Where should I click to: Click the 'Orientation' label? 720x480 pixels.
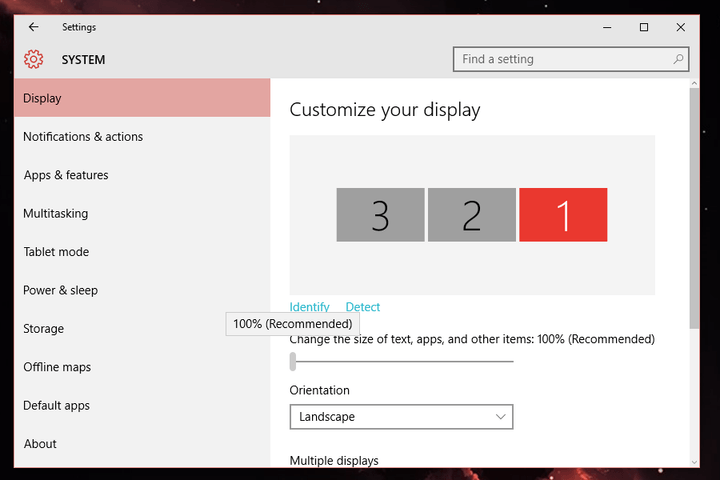(x=319, y=390)
